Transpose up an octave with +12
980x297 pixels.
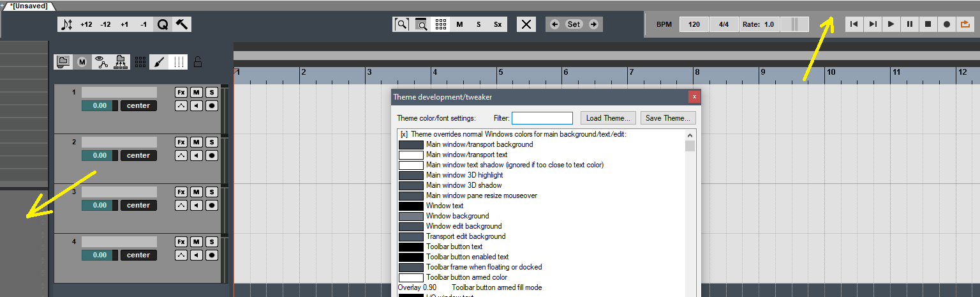[86, 24]
